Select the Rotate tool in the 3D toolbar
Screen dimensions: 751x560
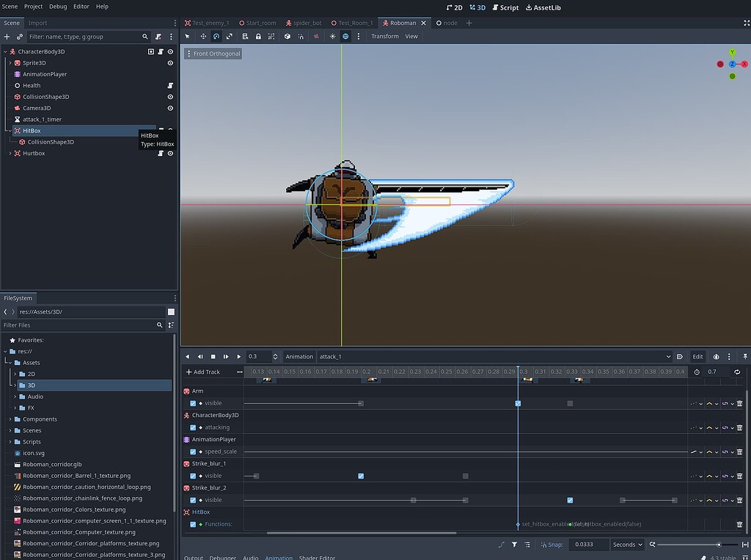tap(216, 35)
